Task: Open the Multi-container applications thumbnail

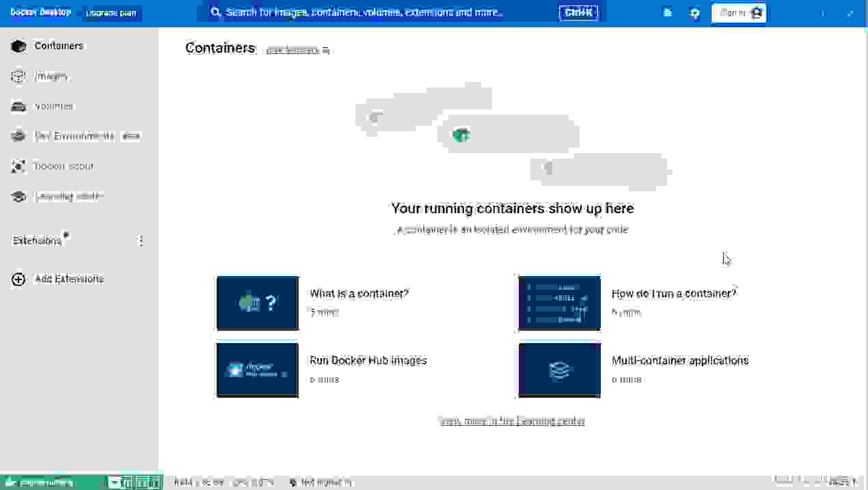Action: click(560, 370)
